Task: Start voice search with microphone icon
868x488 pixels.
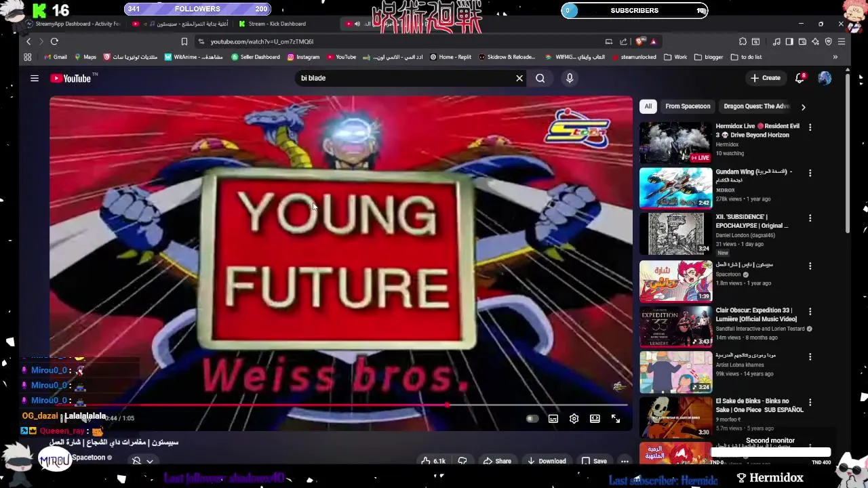Action: [570, 78]
